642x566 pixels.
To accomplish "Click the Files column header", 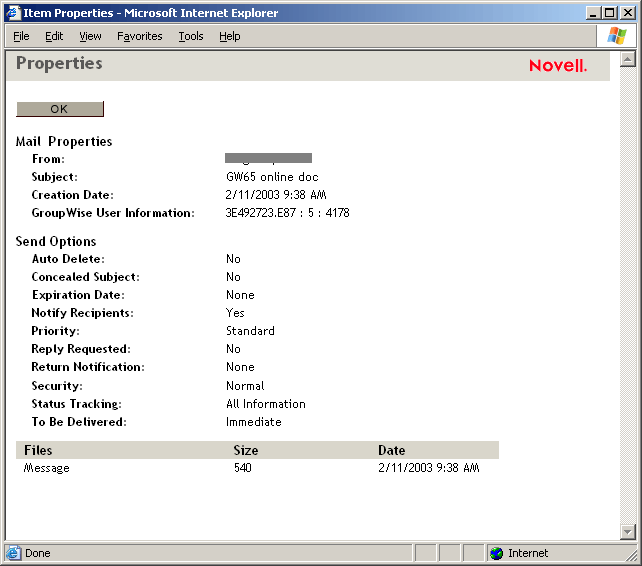I will pos(38,451).
